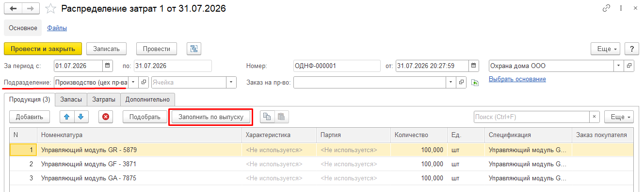
Task: Open the Охрана дома ООО organization card
Action: pos(629,66)
